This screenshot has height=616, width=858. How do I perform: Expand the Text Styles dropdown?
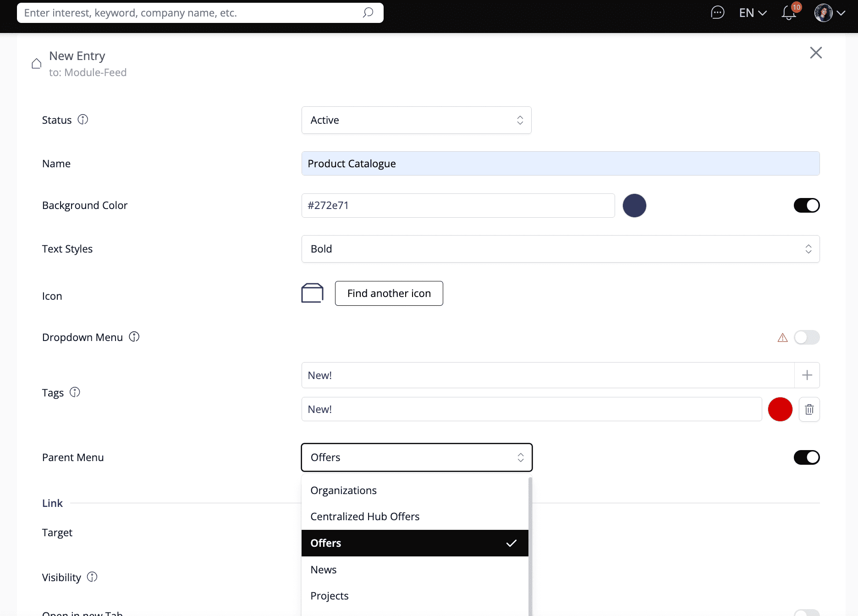[x=560, y=249]
